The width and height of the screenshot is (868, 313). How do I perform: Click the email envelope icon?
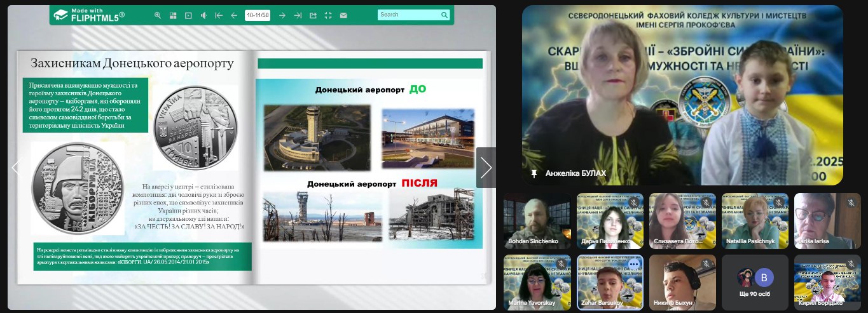[x=343, y=15]
